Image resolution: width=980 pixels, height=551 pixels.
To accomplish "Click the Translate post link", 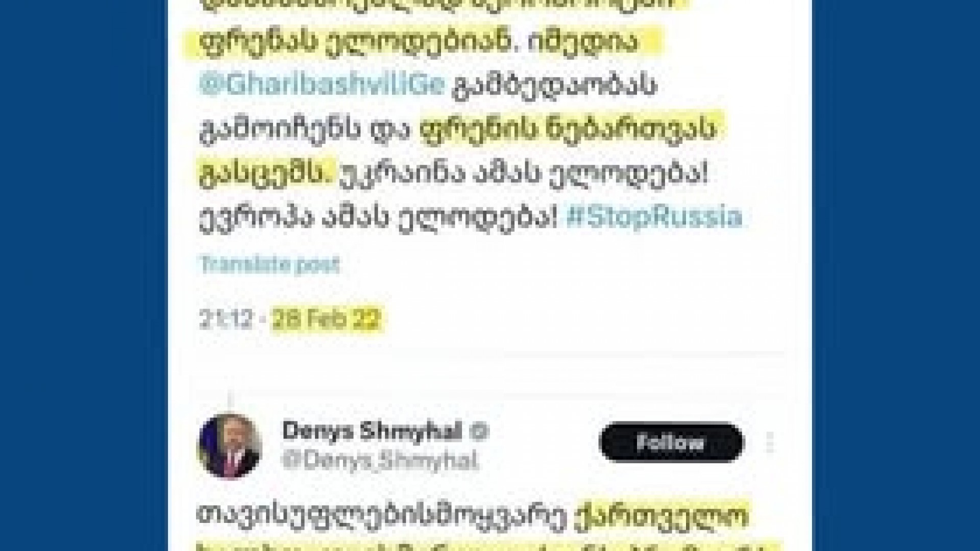I will [x=269, y=264].
